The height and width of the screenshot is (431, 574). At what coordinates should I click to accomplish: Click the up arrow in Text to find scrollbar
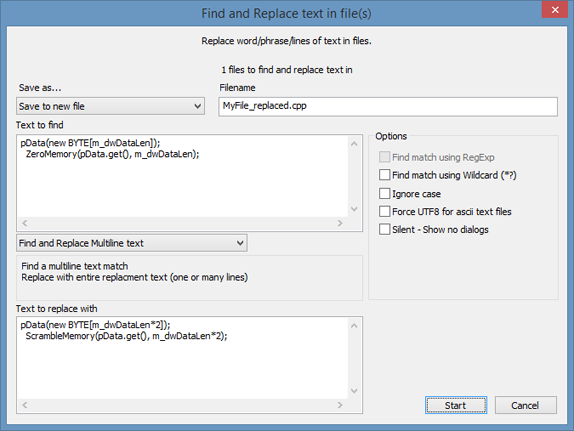coord(354,144)
